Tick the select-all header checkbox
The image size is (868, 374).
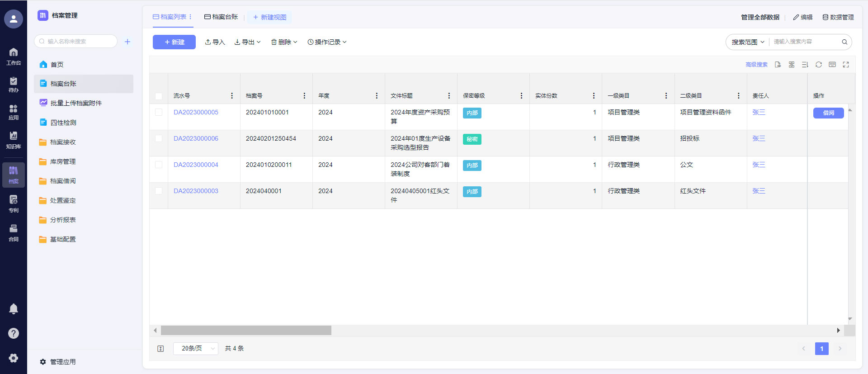[x=159, y=96]
